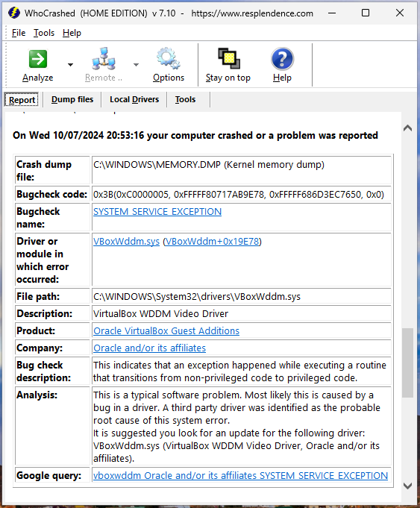Click the scrollbar down arrow
Viewport: 420px width, 508px height.
(407, 486)
